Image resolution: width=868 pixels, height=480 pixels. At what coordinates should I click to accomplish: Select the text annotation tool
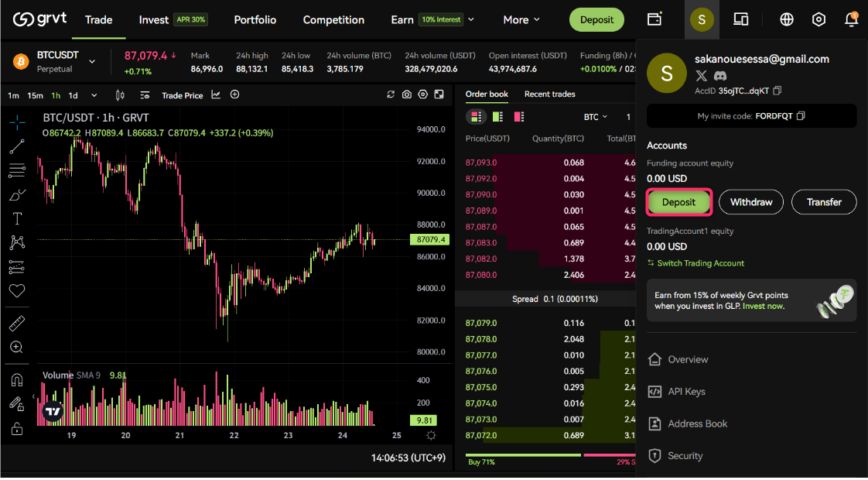(x=17, y=218)
